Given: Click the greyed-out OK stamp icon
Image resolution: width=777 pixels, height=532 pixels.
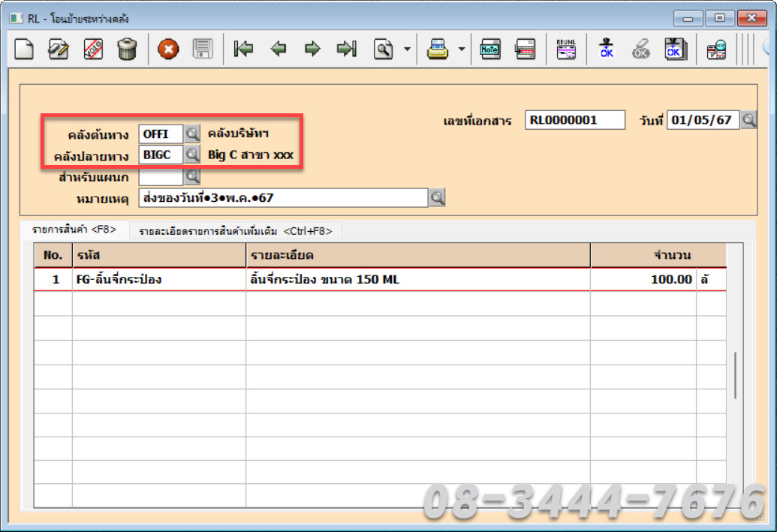Looking at the screenshot, I should click(x=640, y=49).
